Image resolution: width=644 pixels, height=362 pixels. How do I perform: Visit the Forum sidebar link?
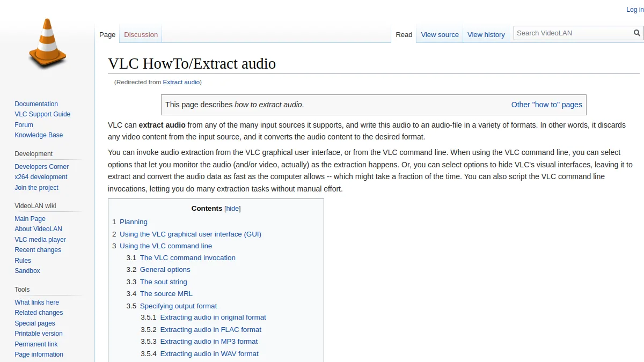point(24,125)
